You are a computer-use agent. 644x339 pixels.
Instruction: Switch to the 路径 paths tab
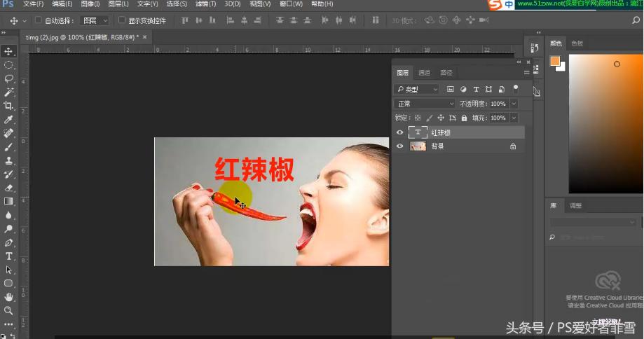click(x=446, y=73)
